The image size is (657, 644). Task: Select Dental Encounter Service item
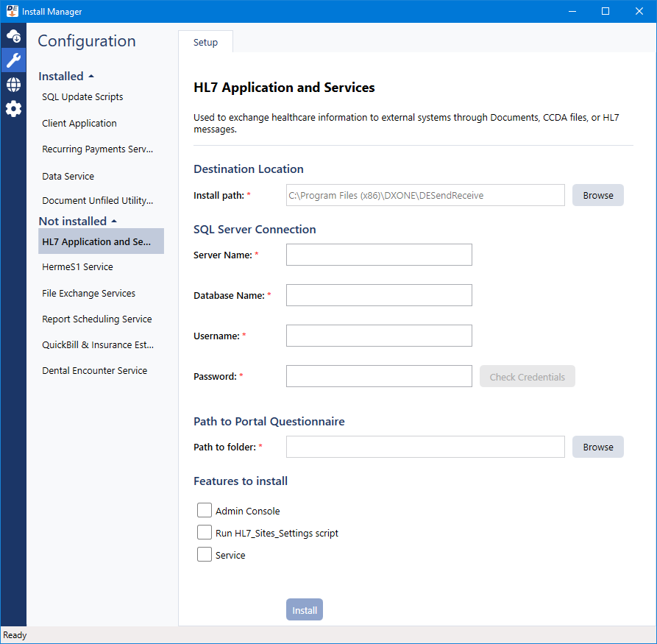point(94,371)
